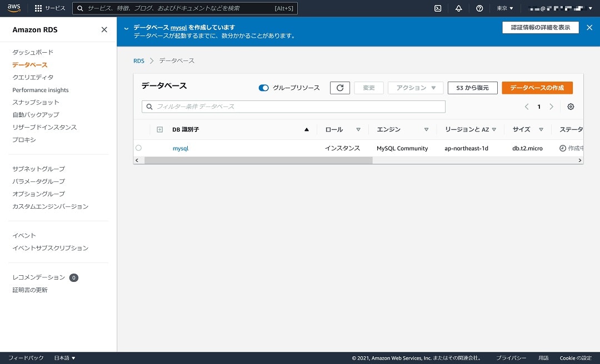Go to the previous page arrow
Viewport: 600px width, 364px height.
[527, 107]
